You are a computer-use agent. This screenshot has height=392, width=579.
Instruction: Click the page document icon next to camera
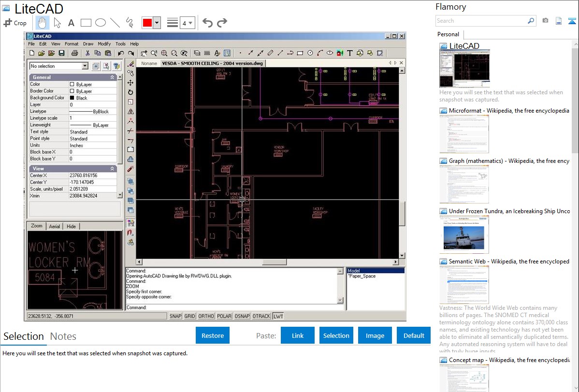tap(559, 21)
